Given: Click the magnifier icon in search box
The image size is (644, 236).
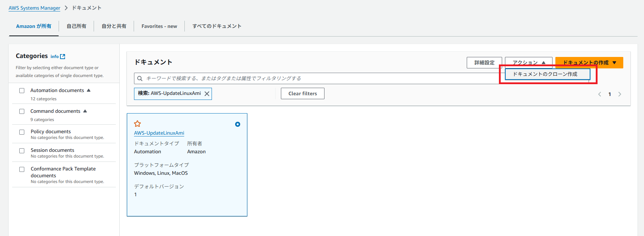Looking at the screenshot, I should pos(140,78).
